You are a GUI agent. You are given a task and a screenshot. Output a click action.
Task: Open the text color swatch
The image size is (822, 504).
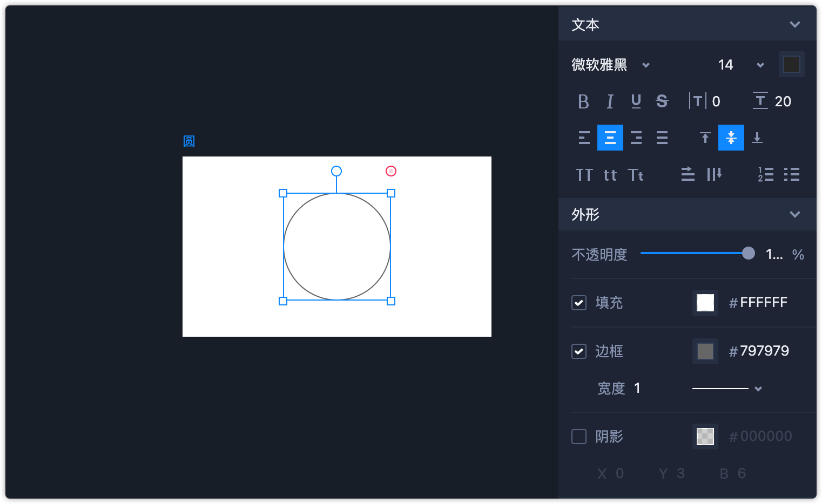pos(791,65)
